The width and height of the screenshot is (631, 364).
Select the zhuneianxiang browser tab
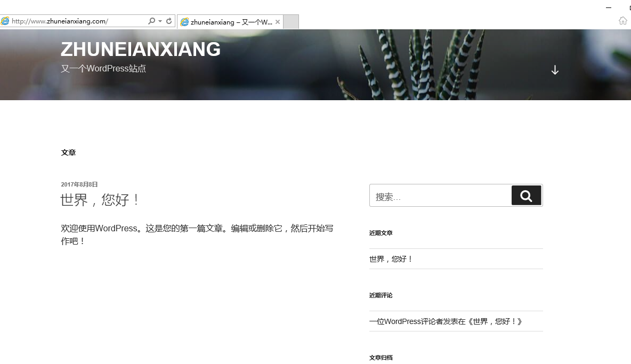[231, 22]
